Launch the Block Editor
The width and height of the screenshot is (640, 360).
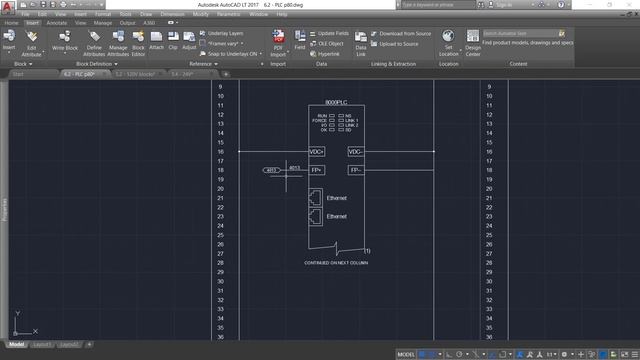[x=138, y=43]
